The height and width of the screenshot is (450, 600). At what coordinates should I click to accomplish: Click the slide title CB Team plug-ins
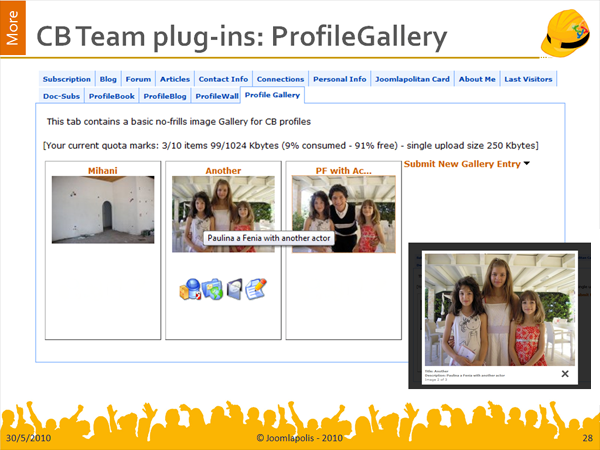click(x=242, y=36)
